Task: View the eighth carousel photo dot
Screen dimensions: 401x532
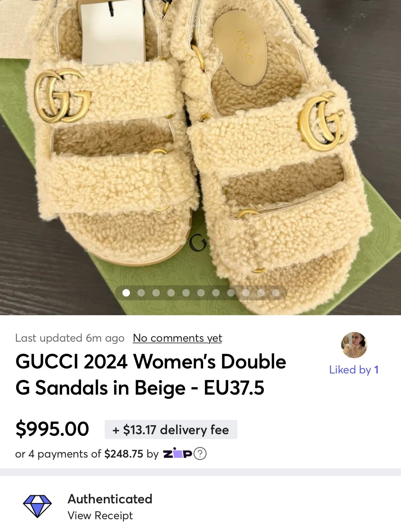Action: click(x=231, y=293)
